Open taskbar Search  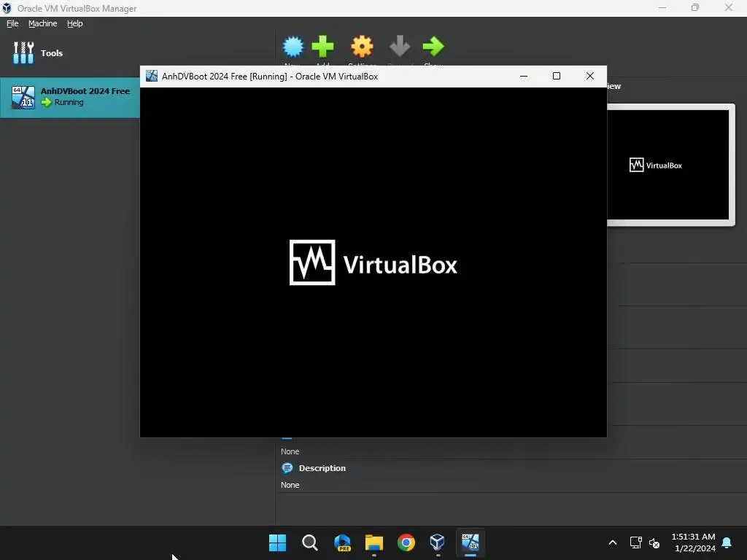pos(309,542)
